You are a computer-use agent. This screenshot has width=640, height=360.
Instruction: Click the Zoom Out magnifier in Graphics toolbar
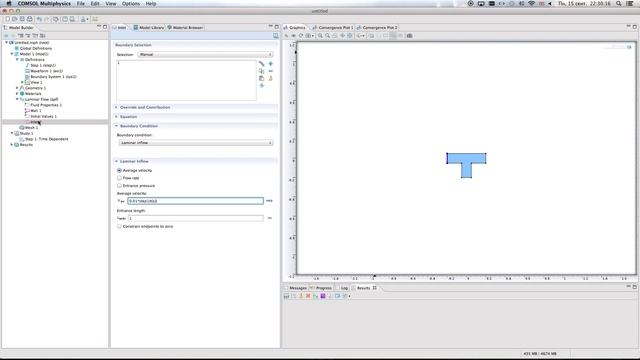[327, 36]
